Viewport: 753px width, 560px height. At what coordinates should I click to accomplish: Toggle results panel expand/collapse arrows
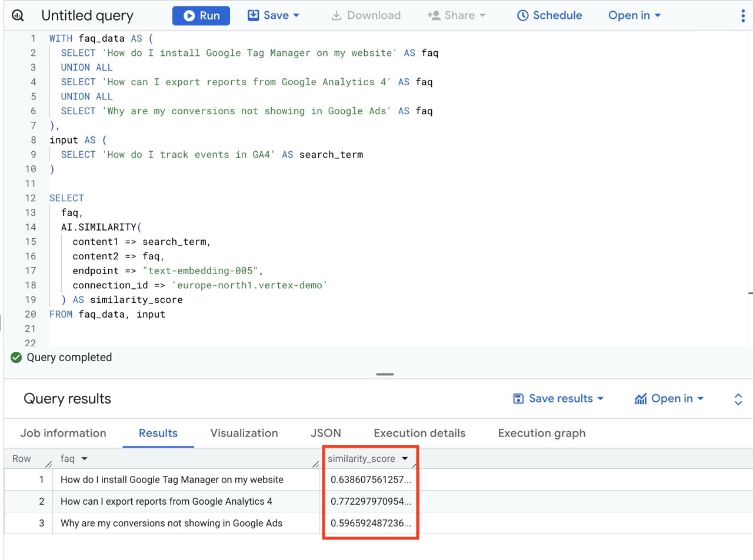coord(738,399)
